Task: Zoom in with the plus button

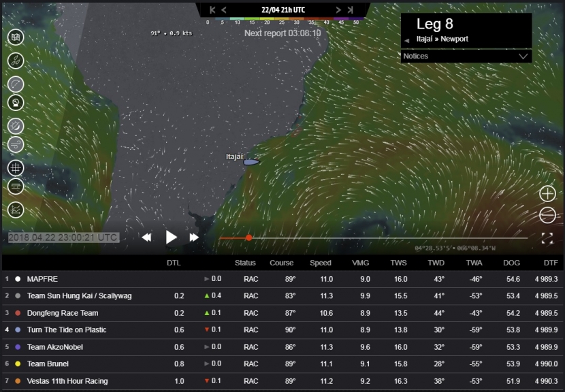Action: pos(547,194)
